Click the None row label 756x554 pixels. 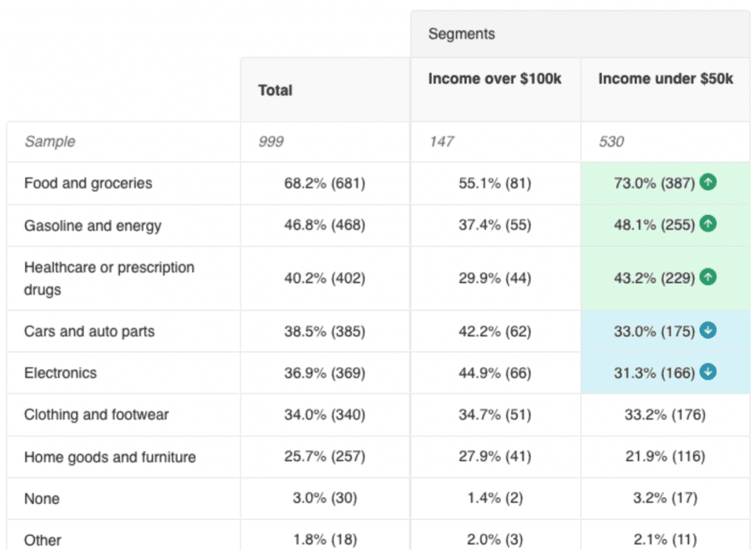(41, 499)
